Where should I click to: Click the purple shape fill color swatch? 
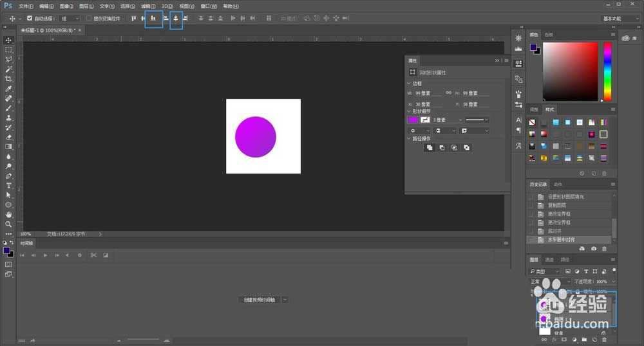coord(413,120)
